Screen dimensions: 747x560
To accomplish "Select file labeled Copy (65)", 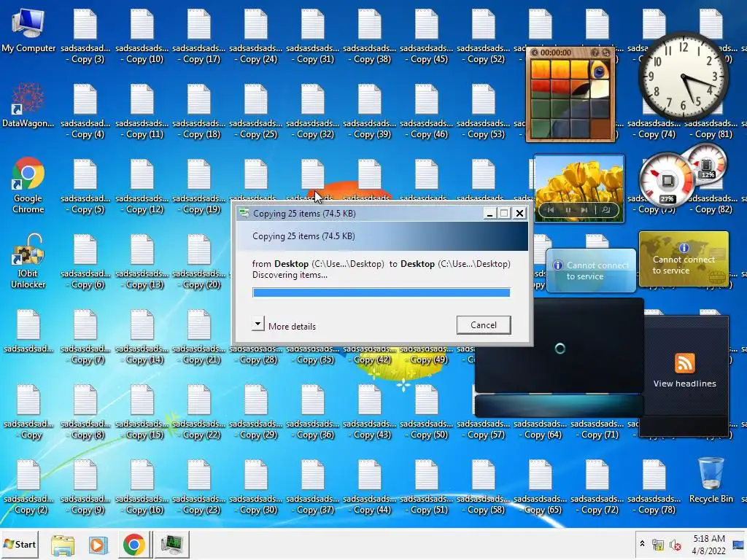I will [x=541, y=487].
